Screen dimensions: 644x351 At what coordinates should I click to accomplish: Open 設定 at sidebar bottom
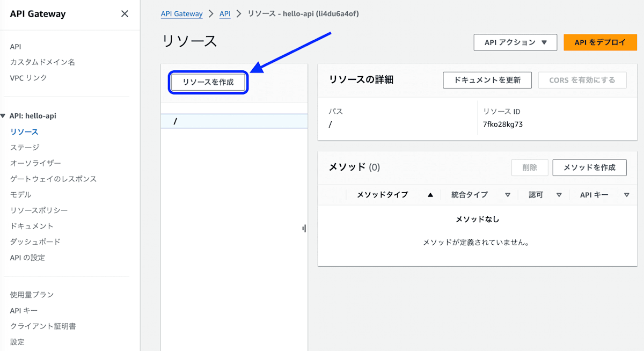(x=17, y=342)
